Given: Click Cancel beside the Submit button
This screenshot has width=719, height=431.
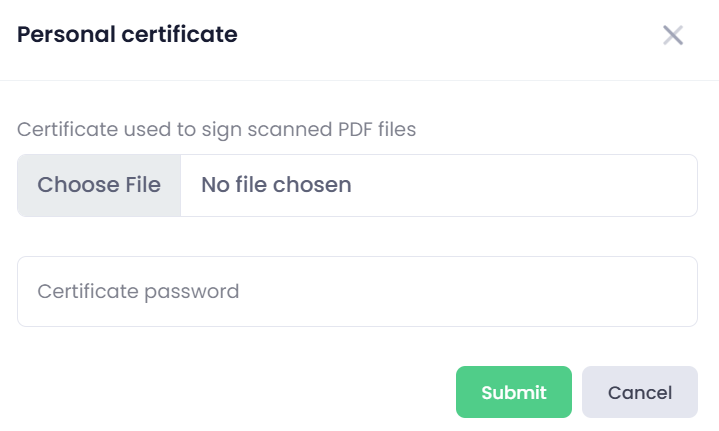Looking at the screenshot, I should [639, 392].
